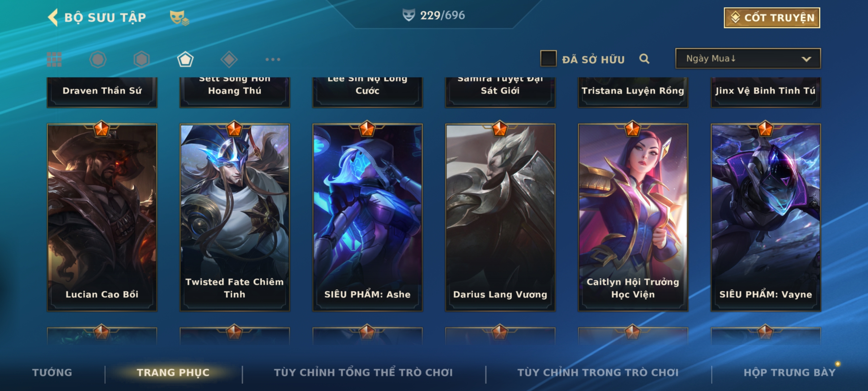
Task: Select the highlighted pentagon rarity filter
Action: [x=185, y=59]
